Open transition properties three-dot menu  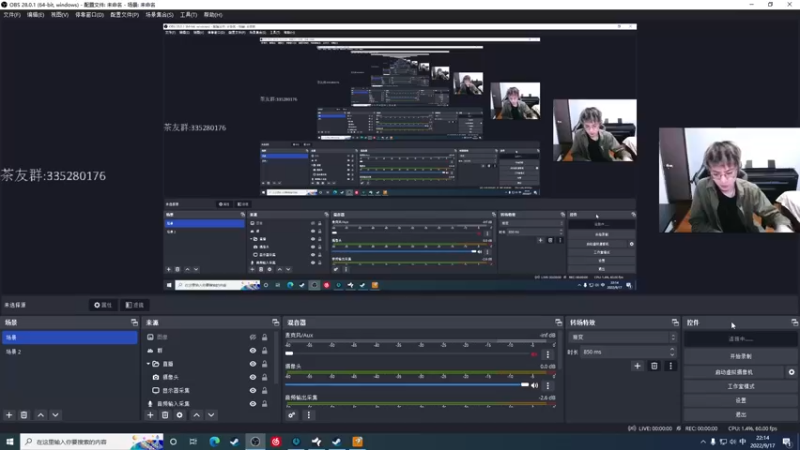coord(670,365)
